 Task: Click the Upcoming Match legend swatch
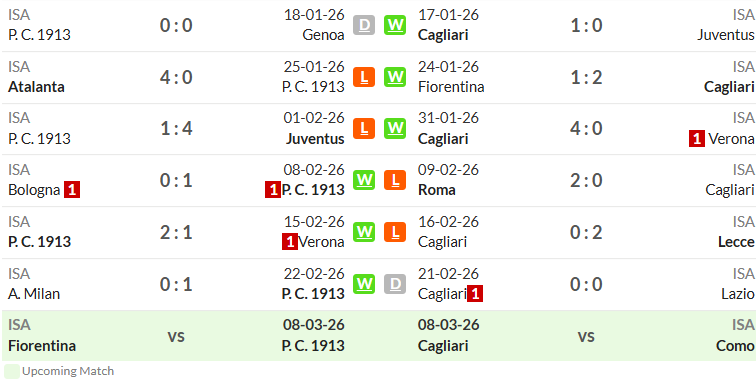pos(12,371)
